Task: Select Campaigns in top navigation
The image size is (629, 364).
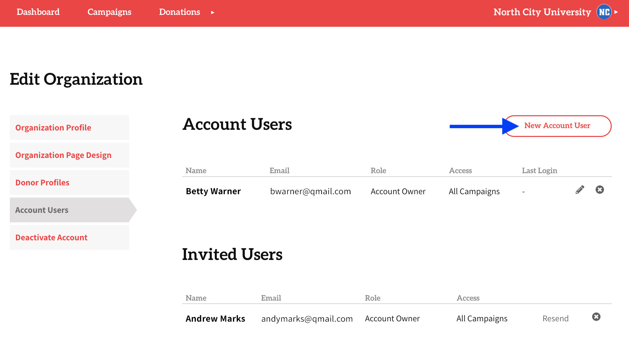Action: (x=109, y=12)
